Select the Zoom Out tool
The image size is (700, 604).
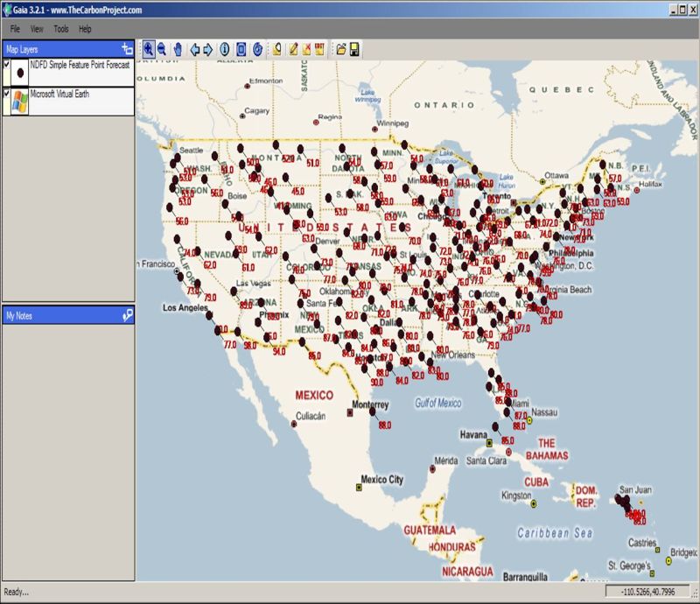[x=162, y=49]
